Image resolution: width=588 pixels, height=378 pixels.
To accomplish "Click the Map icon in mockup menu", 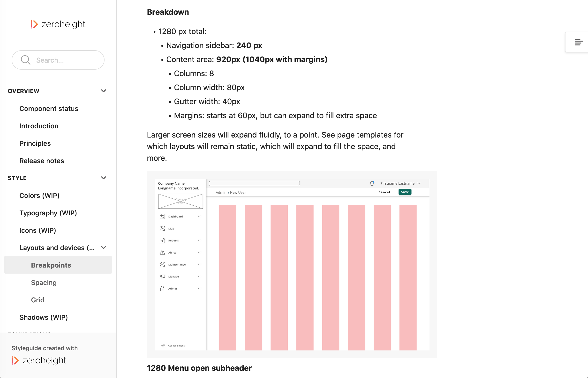I will pyautogui.click(x=162, y=228).
